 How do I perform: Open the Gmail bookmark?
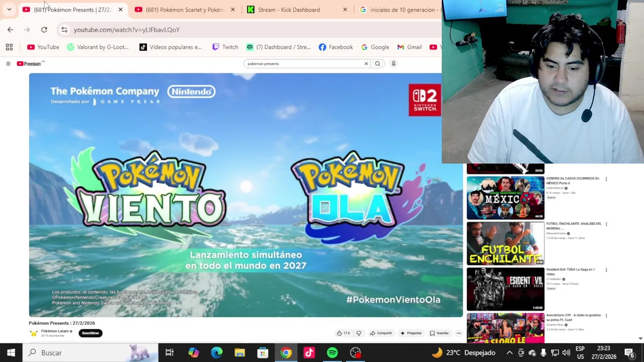pyautogui.click(x=409, y=47)
